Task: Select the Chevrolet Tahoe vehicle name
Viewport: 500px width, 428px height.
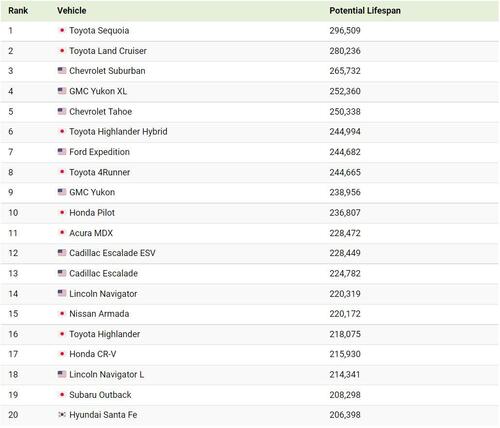Action: pos(101,112)
